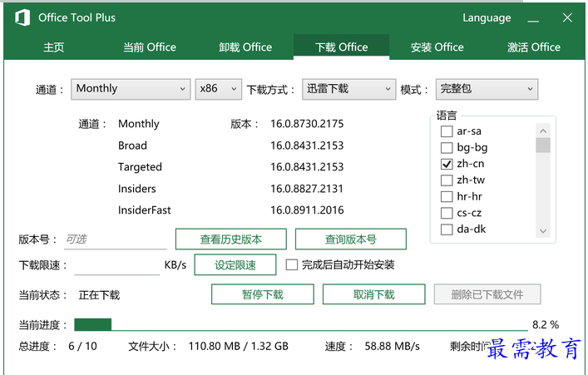Click the 版本号 optional input field
Image resolution: width=588 pixels, height=375 pixels.
click(115, 239)
